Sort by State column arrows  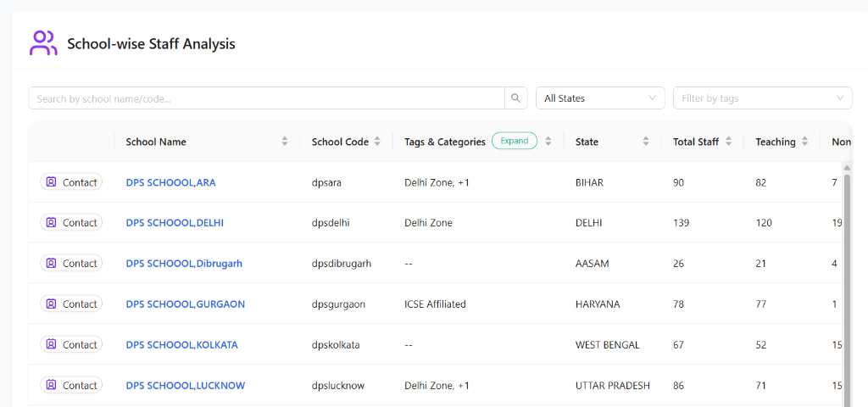point(645,142)
